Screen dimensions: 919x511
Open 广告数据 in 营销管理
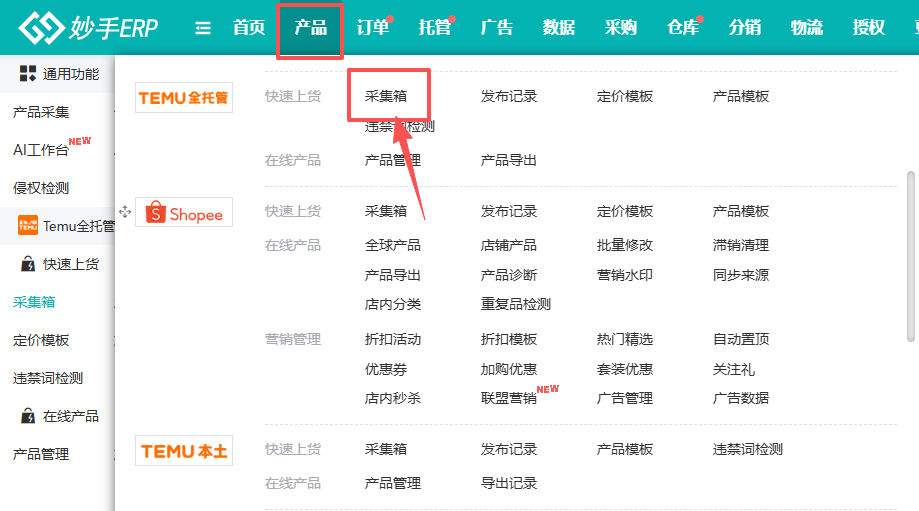point(741,398)
